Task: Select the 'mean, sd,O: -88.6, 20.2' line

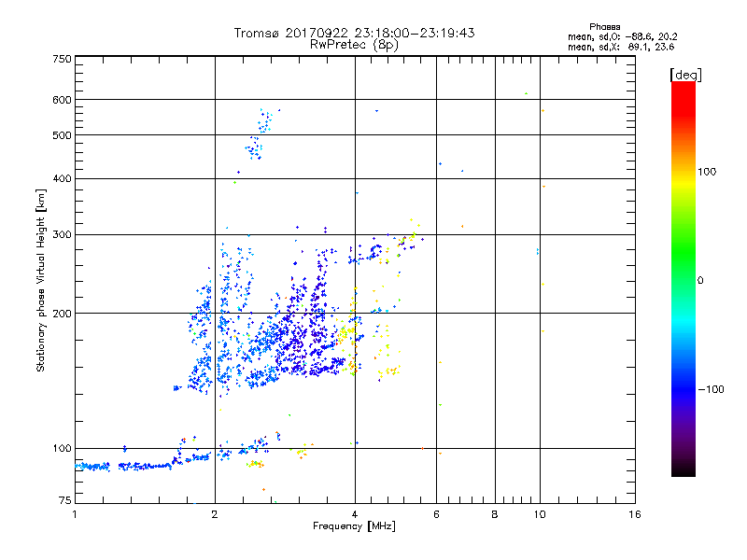Action: click(x=622, y=36)
